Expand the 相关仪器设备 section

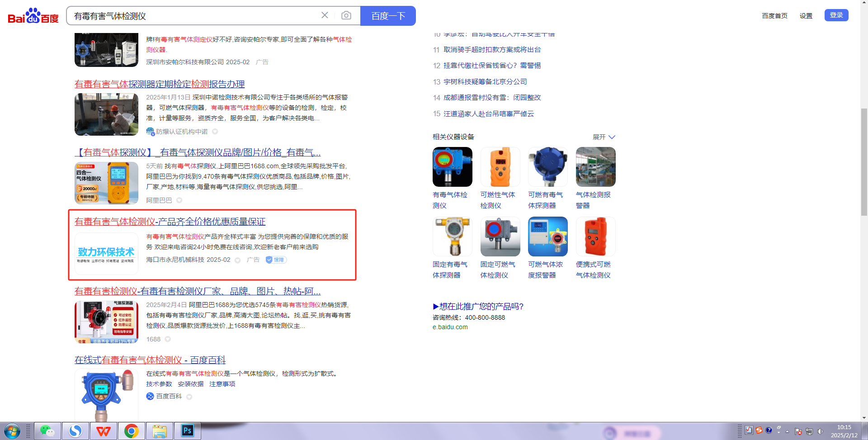click(604, 137)
